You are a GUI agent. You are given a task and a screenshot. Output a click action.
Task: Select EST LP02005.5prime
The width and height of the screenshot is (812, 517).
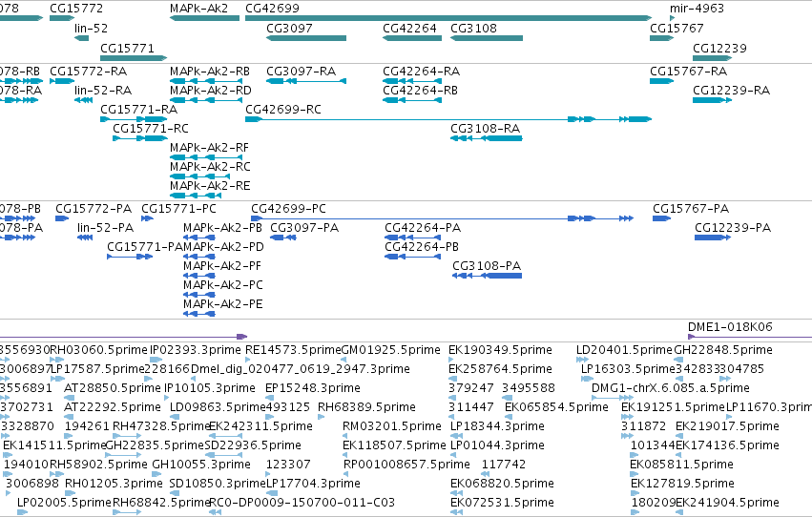coord(22,512)
